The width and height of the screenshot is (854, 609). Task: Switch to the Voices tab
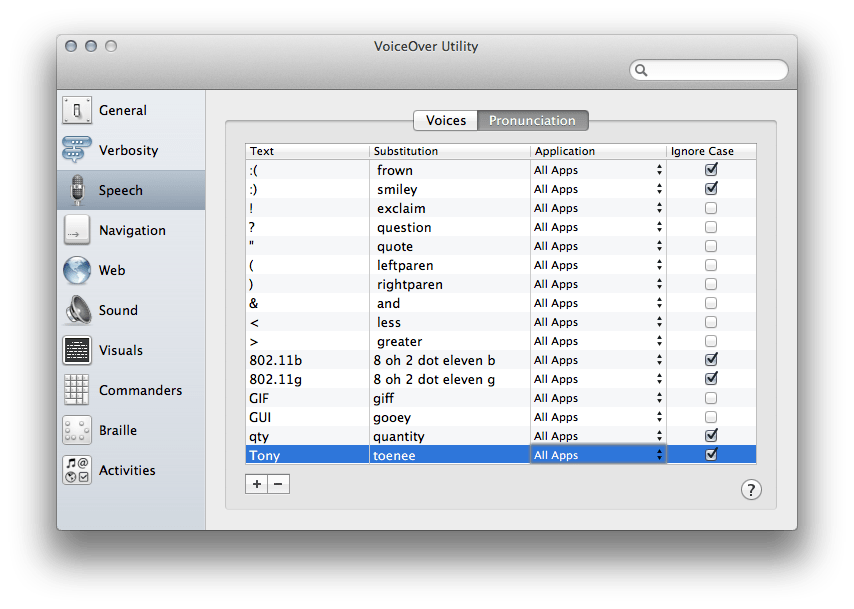click(446, 120)
